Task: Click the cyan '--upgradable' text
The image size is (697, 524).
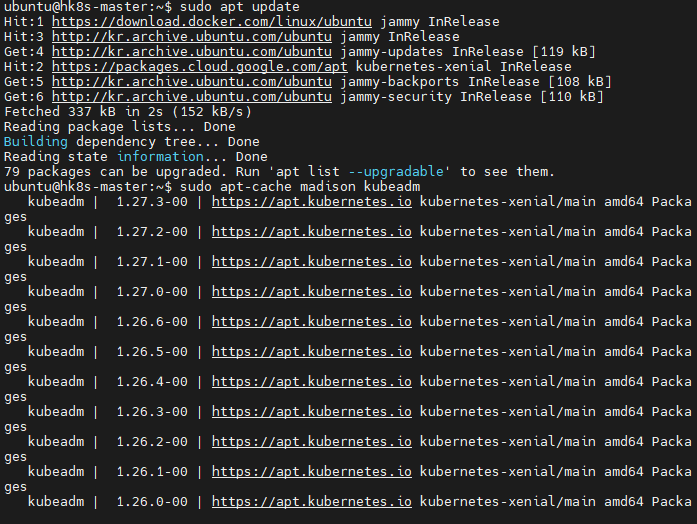Action: (x=396, y=172)
